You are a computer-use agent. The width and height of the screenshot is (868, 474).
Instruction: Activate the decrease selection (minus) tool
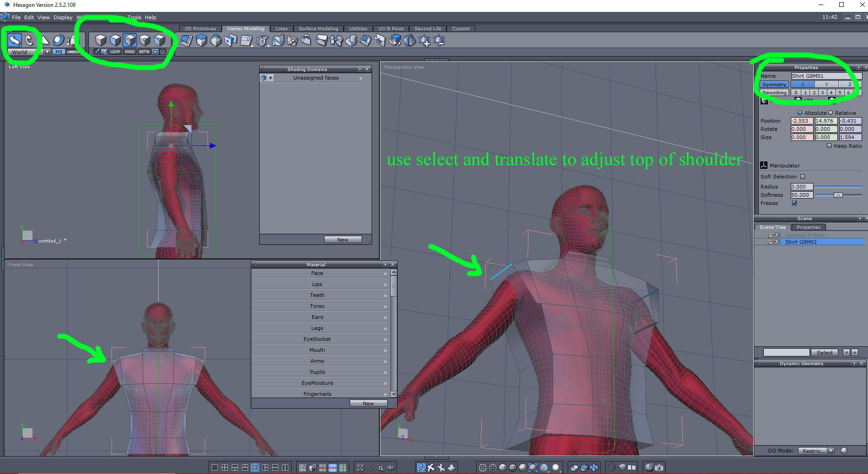point(439,41)
